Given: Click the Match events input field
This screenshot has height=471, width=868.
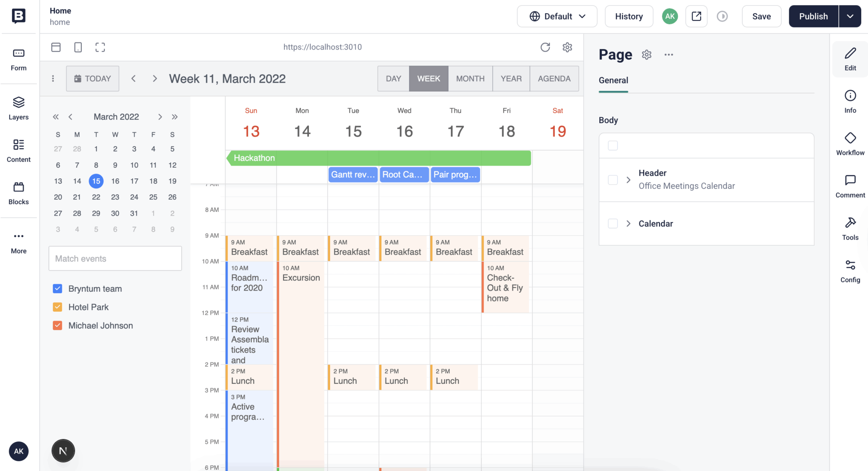Looking at the screenshot, I should 115,258.
